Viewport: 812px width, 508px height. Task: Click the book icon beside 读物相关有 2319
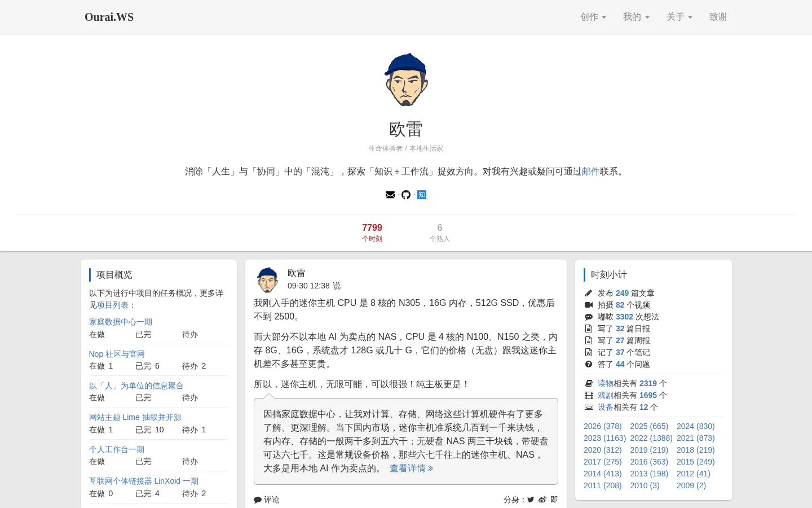click(589, 383)
